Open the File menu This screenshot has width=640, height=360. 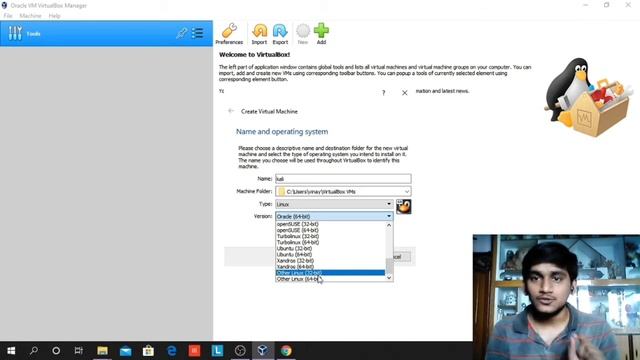pos(8,16)
